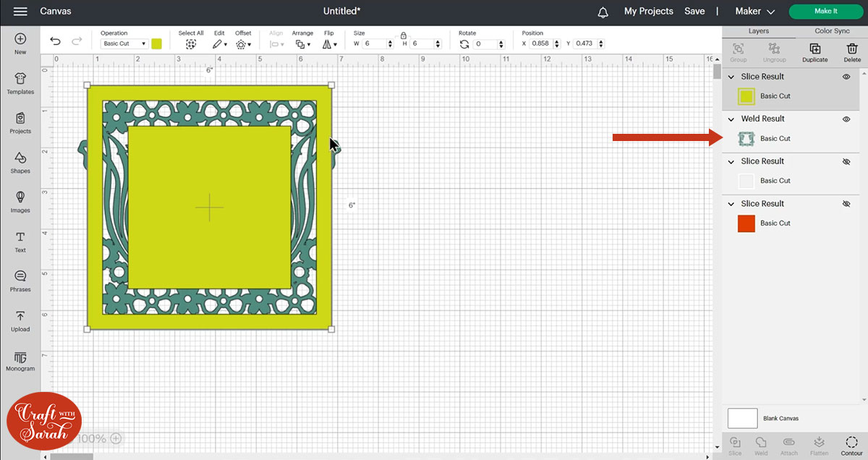Show the hidden orange Slice Result layer
Screen dimensions: 868x460
[846, 204]
